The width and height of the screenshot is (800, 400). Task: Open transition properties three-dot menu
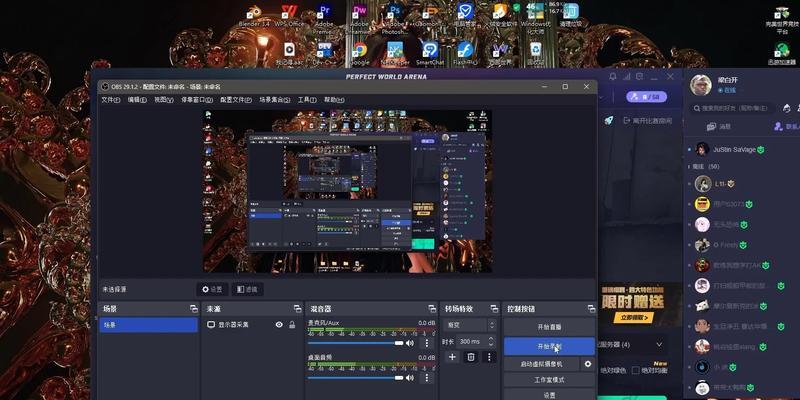coord(489,357)
